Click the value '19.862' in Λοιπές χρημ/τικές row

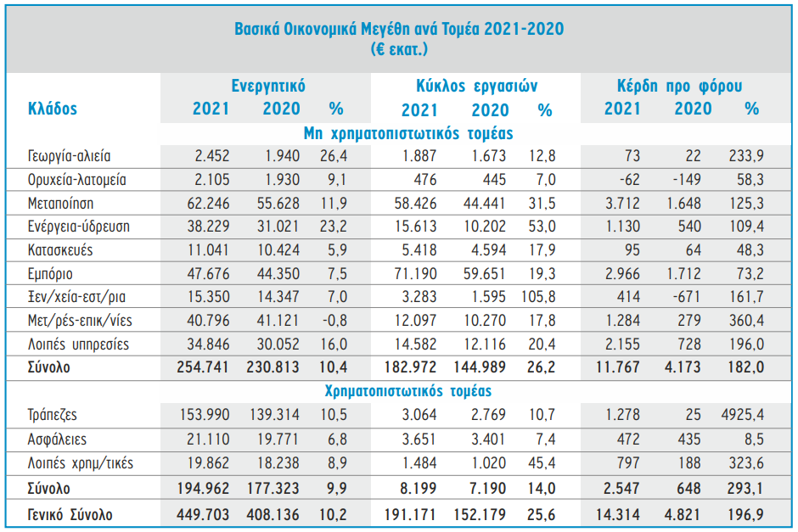coord(208,462)
